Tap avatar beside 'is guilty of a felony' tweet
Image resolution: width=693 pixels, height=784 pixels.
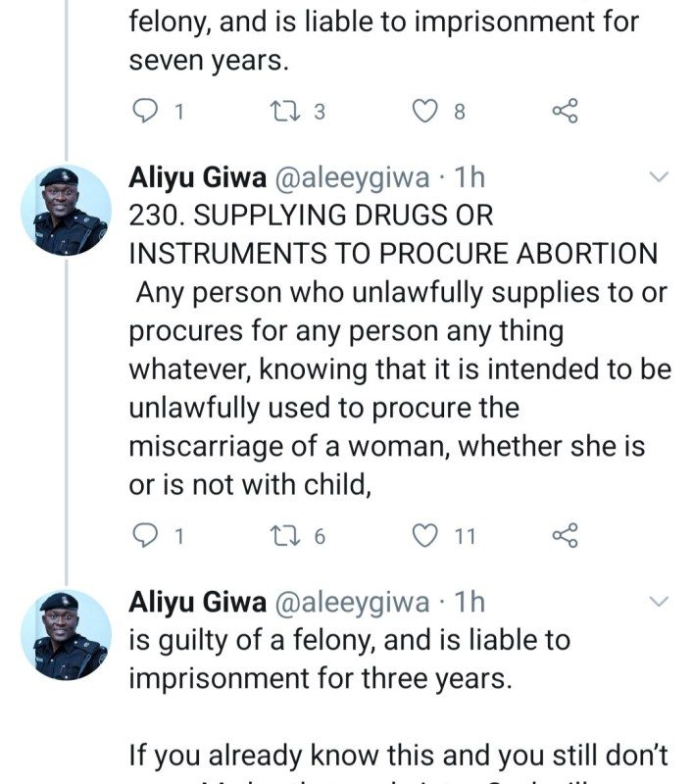66,634
